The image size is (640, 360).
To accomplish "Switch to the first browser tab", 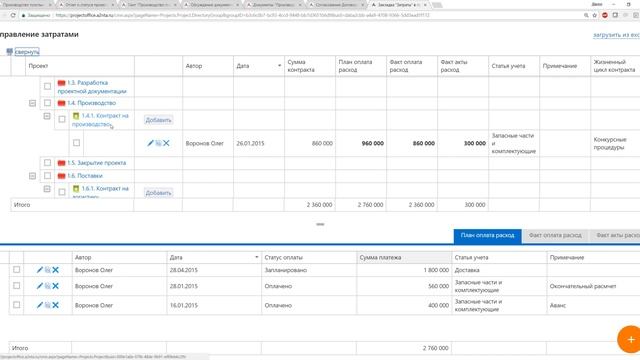I will click(27, 5).
